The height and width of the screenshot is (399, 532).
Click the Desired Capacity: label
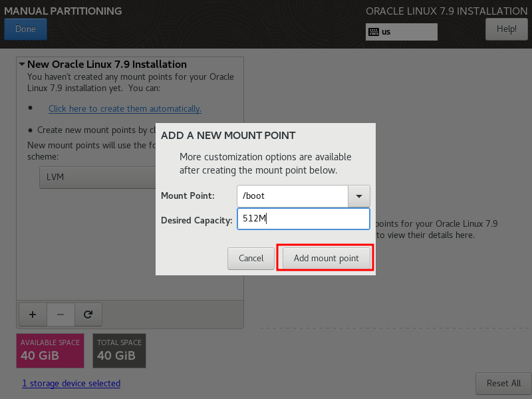[196, 221]
